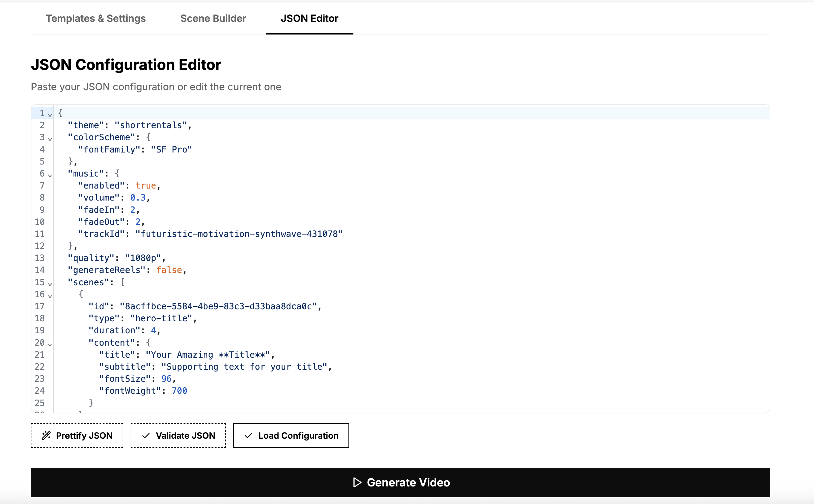
Task: Click the "1080p" quality value
Action: point(143,258)
